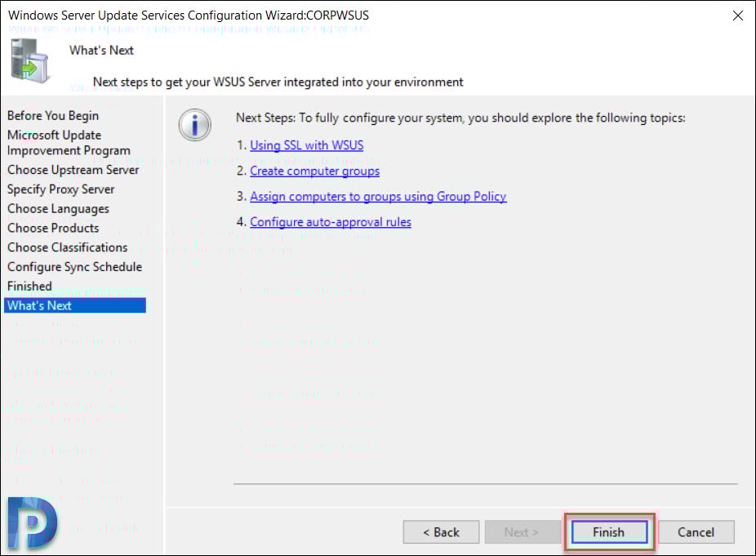The image size is (756, 556).
Task: Click the blue information icon
Action: (195, 125)
